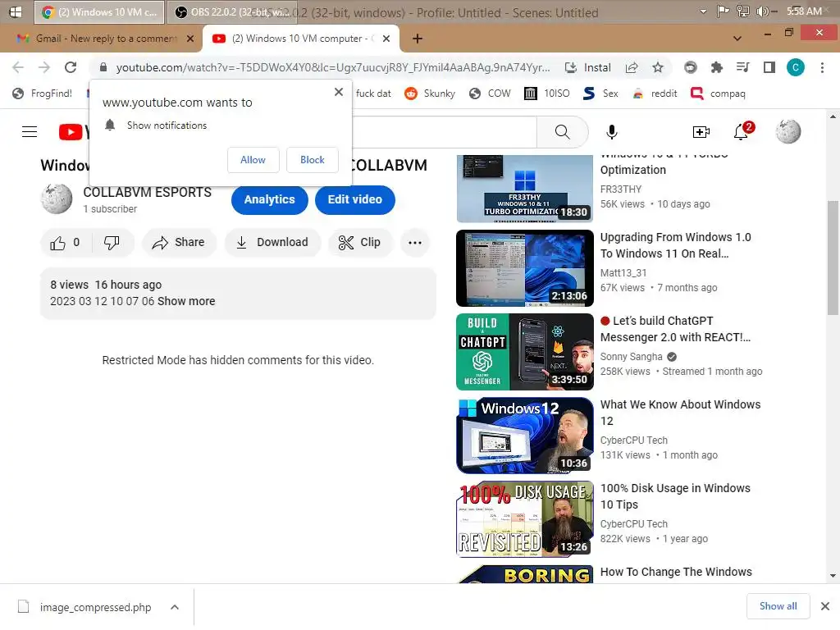Open the COLLABVM ESPORTS channel name
The image size is (840, 630).
tap(148, 192)
